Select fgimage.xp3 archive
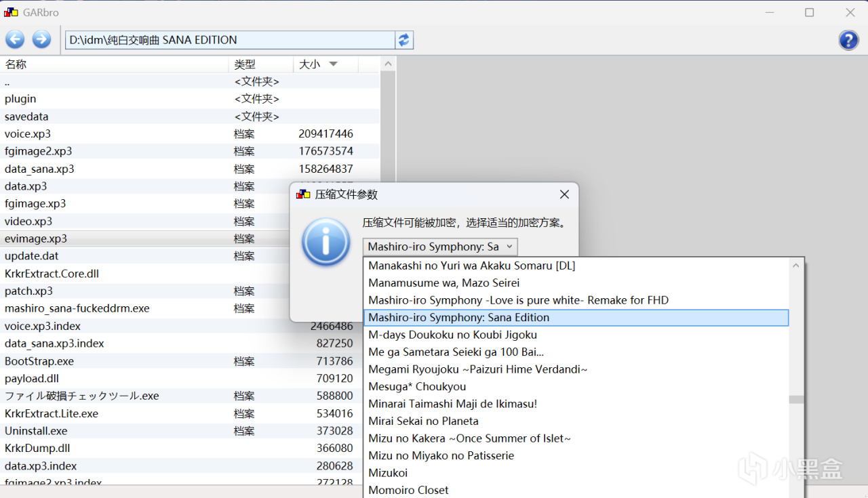This screenshot has width=868, height=498. point(144,203)
